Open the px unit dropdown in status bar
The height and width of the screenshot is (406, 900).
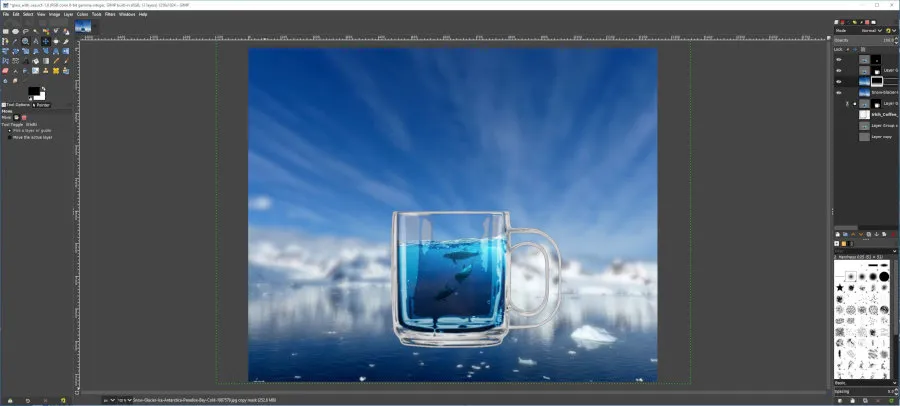(109, 400)
